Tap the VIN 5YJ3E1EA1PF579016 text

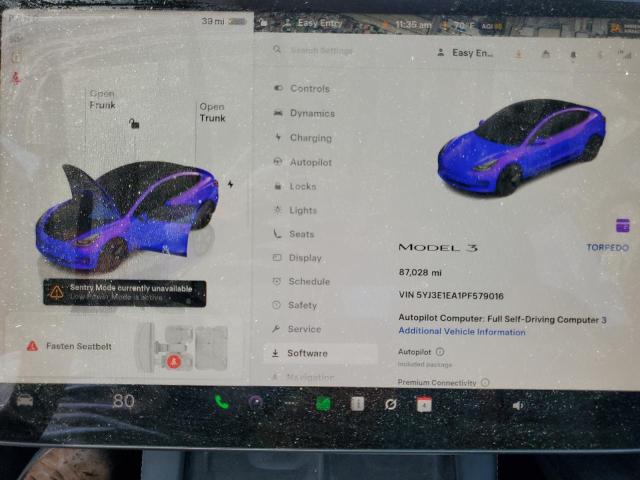[451, 296]
